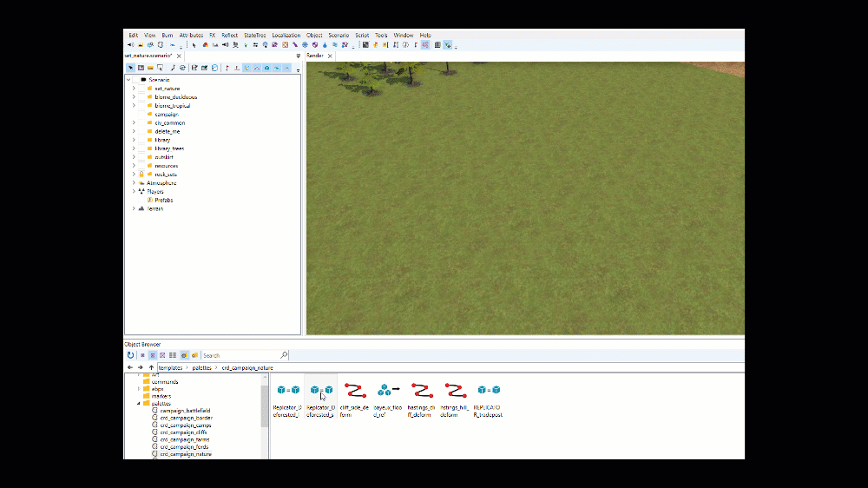Click palettes in the breadcrumb path
The width and height of the screenshot is (868, 488).
pos(202,368)
